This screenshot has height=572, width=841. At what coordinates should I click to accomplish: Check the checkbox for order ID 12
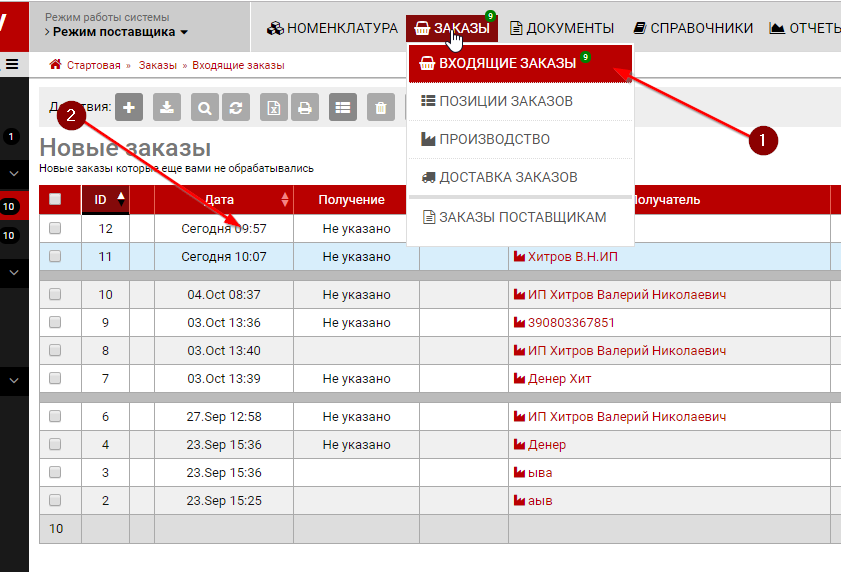pyautogui.click(x=55, y=228)
